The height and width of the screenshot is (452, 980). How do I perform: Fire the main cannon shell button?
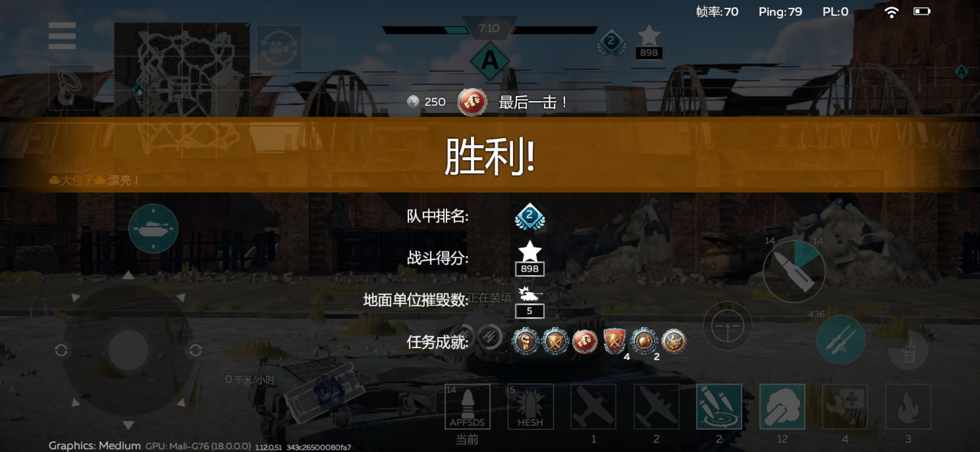pos(794,272)
